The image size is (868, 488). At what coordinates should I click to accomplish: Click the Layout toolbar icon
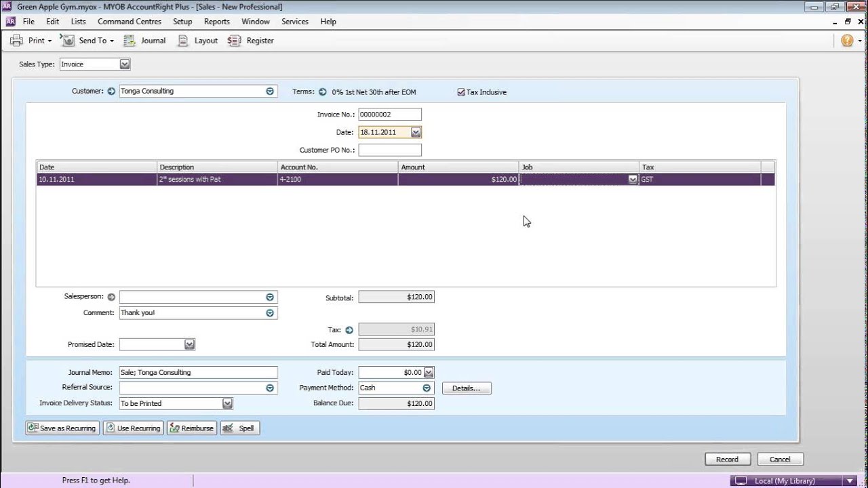(183, 41)
